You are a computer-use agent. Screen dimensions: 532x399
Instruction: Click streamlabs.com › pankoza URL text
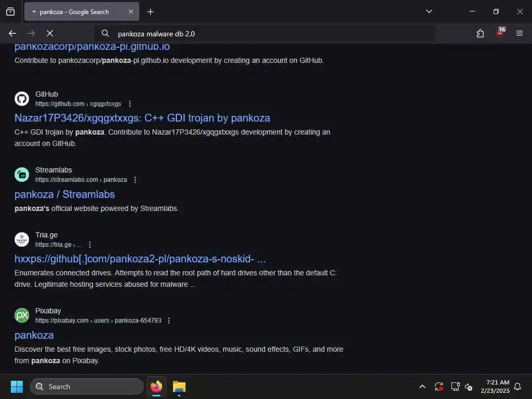click(x=81, y=180)
